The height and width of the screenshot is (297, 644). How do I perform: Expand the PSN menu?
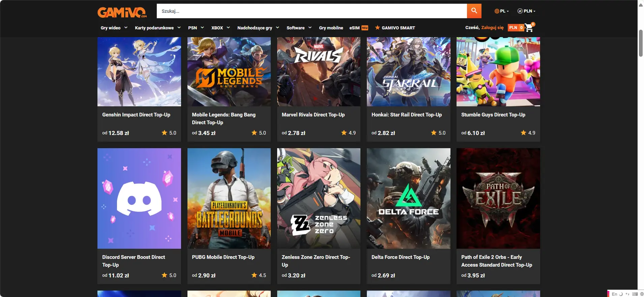click(x=196, y=28)
